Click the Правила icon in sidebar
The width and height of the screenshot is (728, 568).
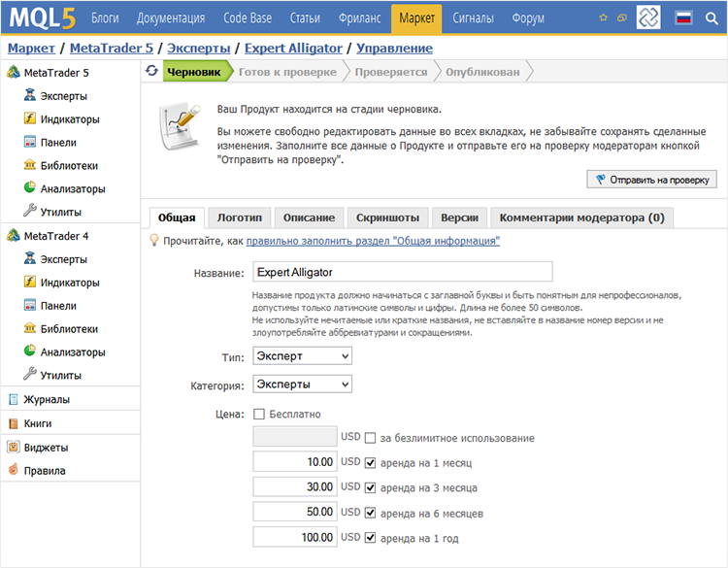14,469
